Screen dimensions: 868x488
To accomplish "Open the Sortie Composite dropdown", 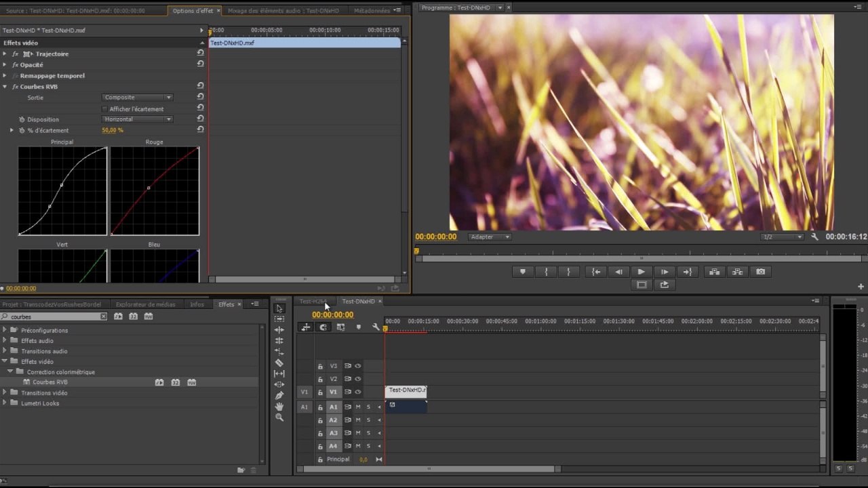I will 137,98.
